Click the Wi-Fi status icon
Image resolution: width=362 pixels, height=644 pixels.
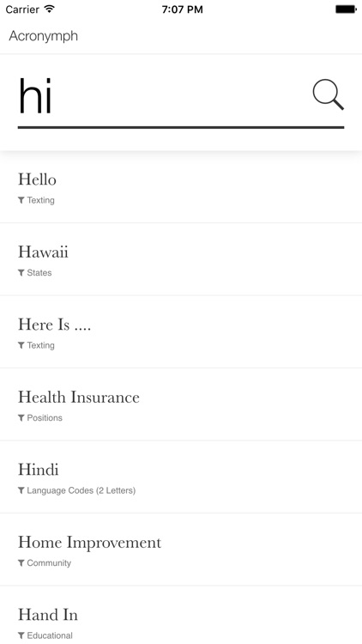[50, 9]
